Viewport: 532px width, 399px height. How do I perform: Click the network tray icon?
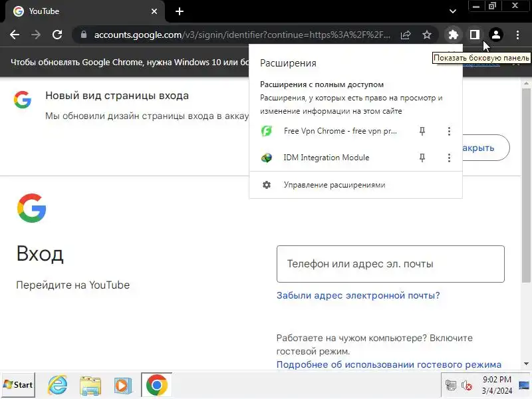pos(451,386)
